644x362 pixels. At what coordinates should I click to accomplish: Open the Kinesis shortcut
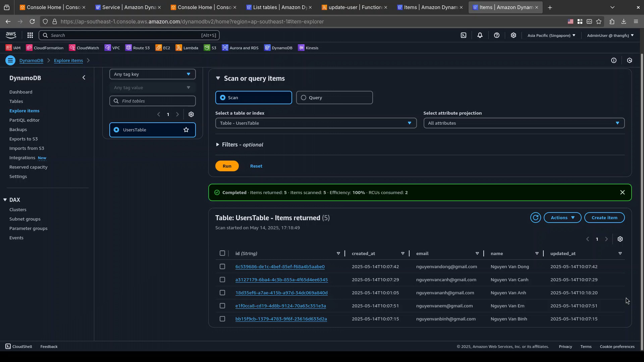308,48
